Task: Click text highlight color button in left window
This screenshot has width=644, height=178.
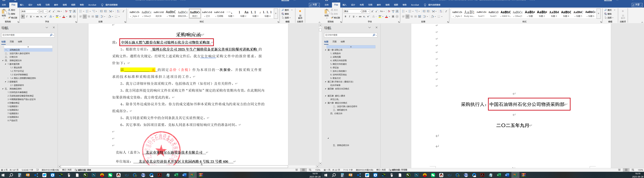Action: point(57,16)
